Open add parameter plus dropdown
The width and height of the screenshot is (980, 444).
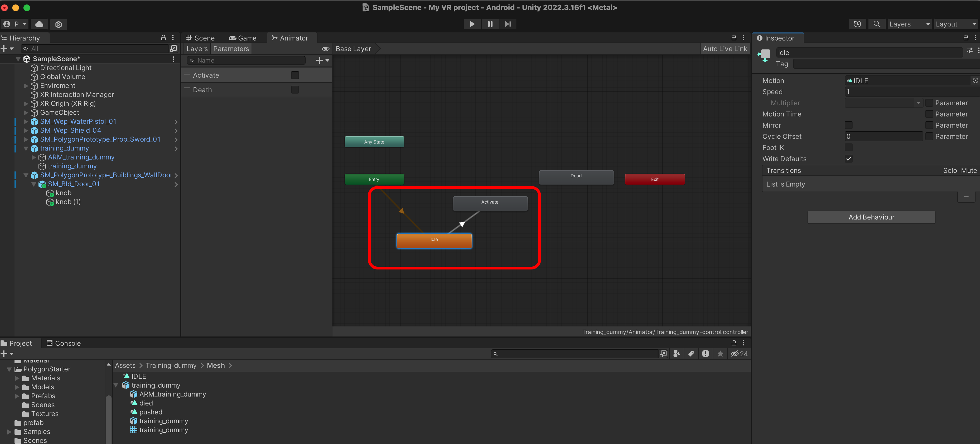click(322, 60)
